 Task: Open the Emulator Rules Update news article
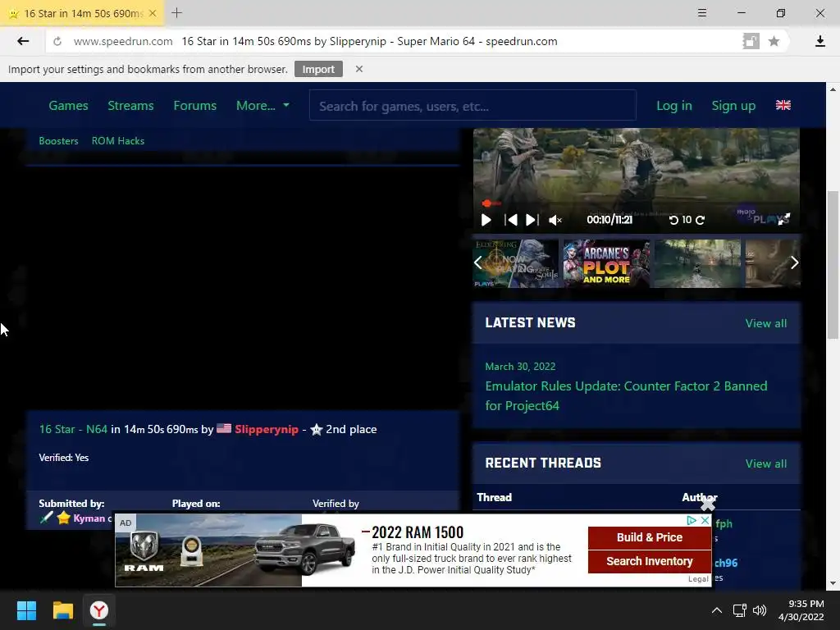click(x=626, y=395)
